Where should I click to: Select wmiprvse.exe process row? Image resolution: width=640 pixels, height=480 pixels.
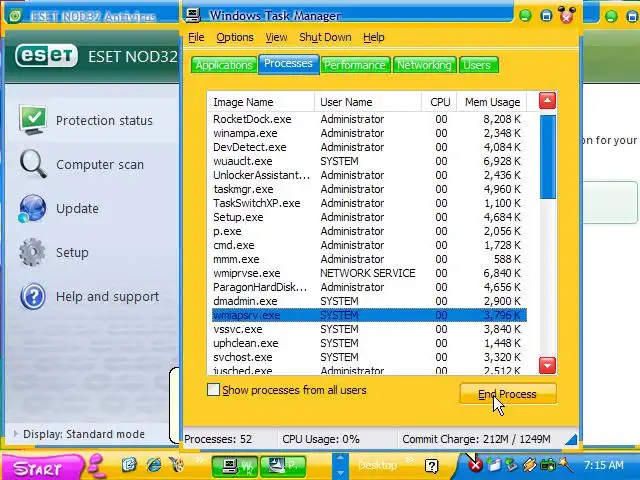tap(369, 273)
